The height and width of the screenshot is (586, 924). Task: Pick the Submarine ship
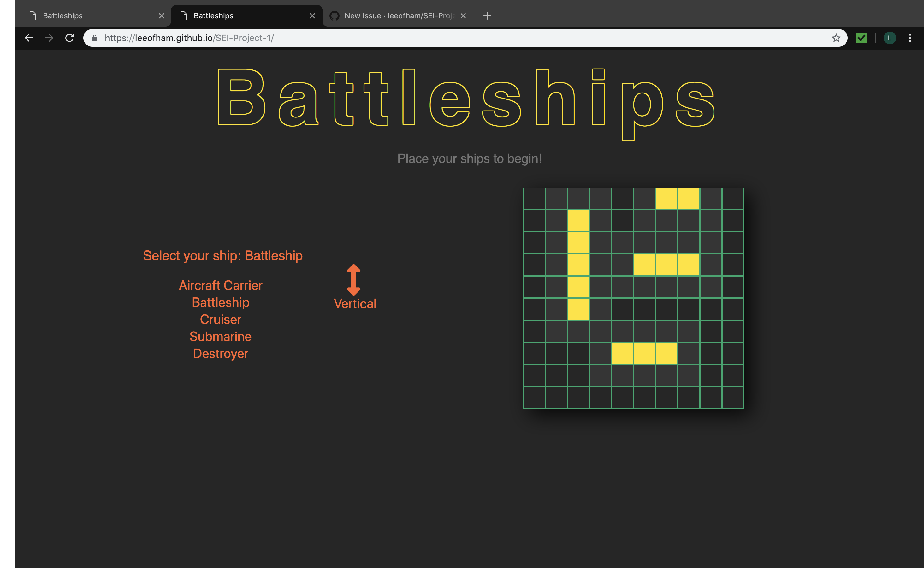coord(221,336)
